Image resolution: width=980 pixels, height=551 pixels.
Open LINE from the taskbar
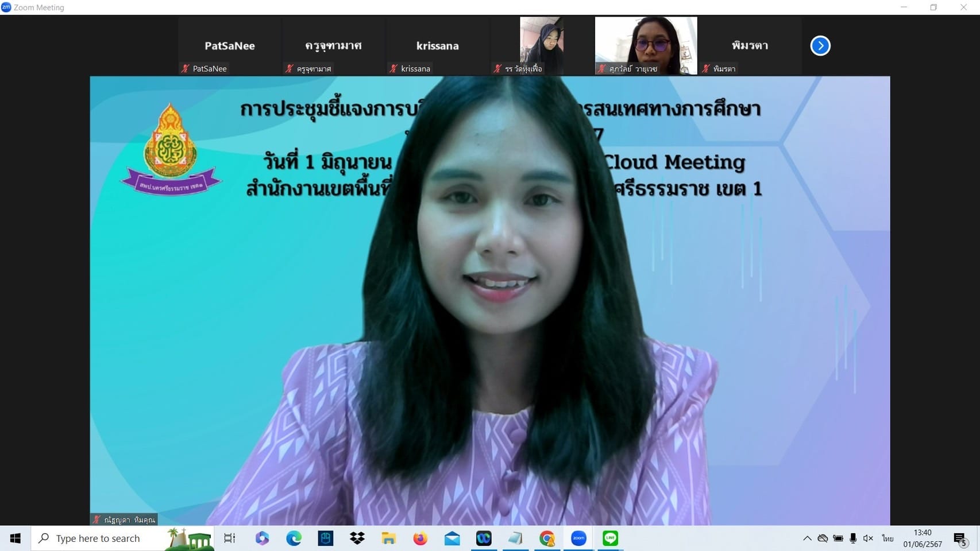(x=610, y=538)
